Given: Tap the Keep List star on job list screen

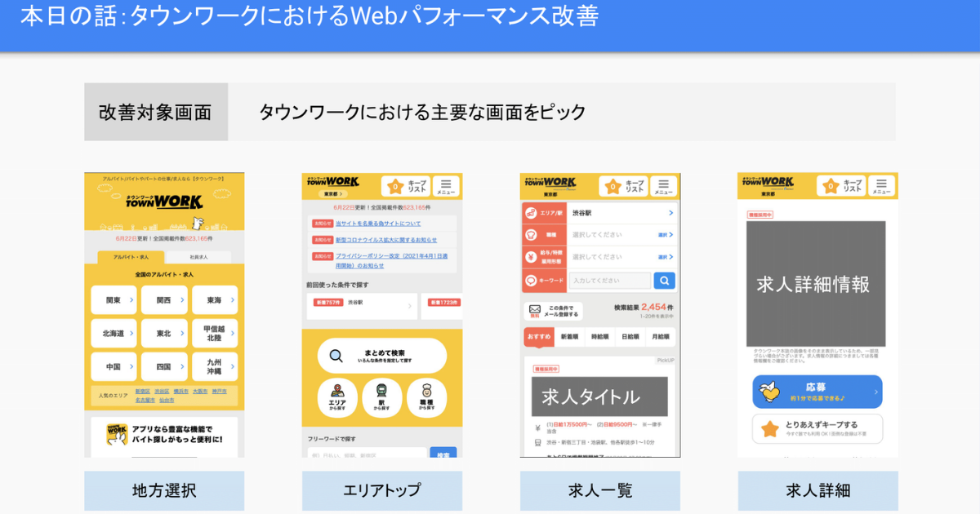Looking at the screenshot, I should pyautogui.click(x=613, y=186).
